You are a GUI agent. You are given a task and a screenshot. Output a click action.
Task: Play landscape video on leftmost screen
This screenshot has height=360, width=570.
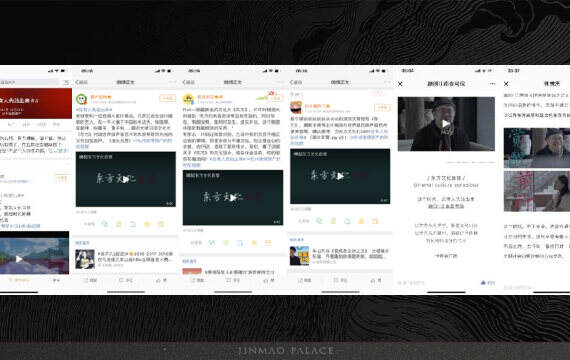[x=19, y=259]
